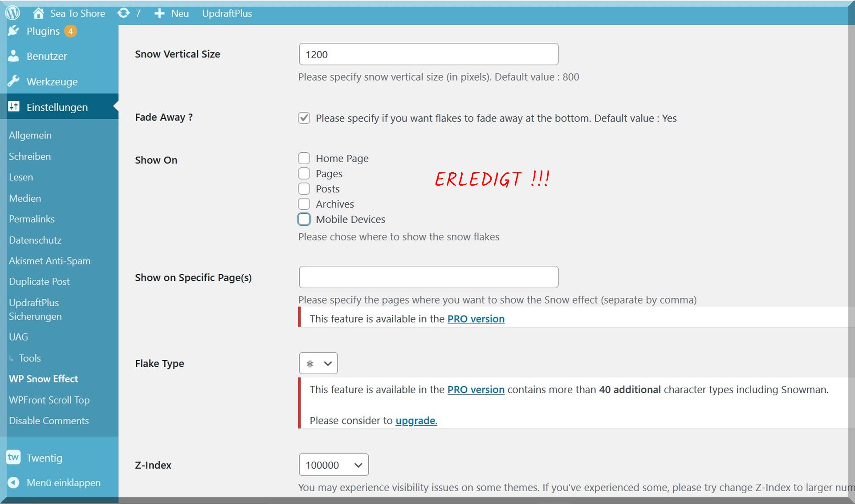Click the Plugins plug icon

pyautogui.click(x=14, y=31)
